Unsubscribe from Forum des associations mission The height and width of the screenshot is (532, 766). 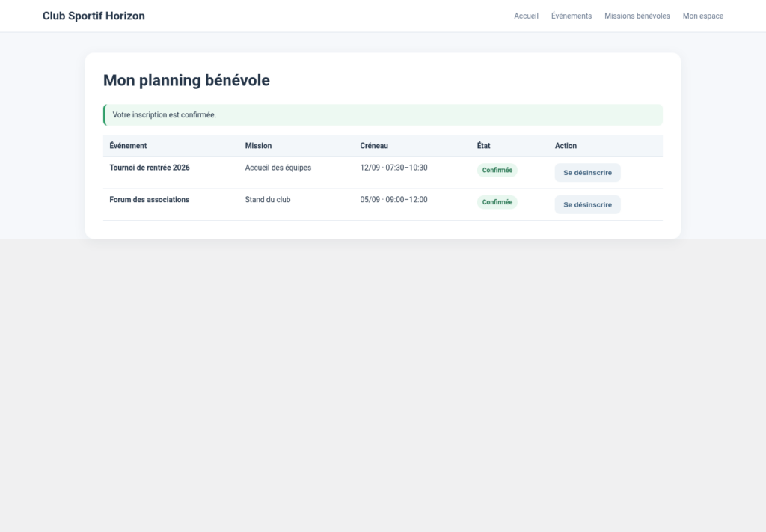pyautogui.click(x=587, y=205)
